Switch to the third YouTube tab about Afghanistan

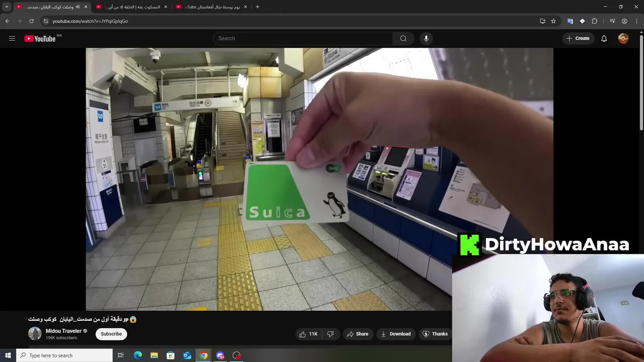(211, 7)
